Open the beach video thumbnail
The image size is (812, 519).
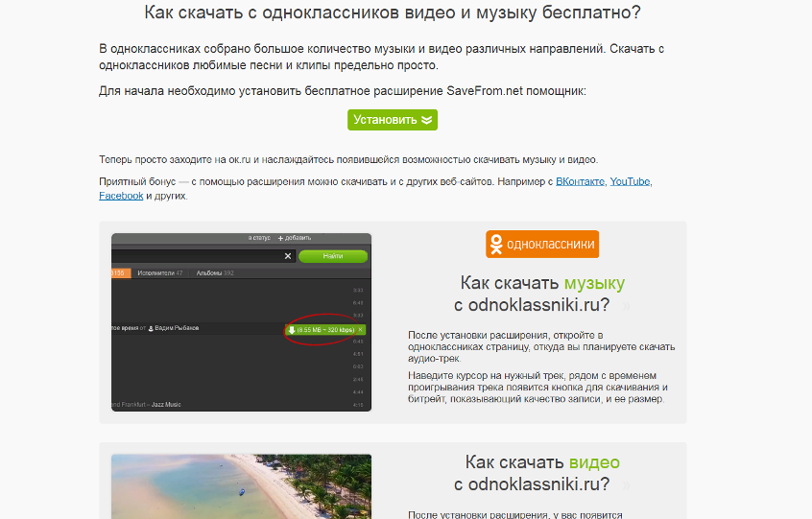pyautogui.click(x=241, y=486)
